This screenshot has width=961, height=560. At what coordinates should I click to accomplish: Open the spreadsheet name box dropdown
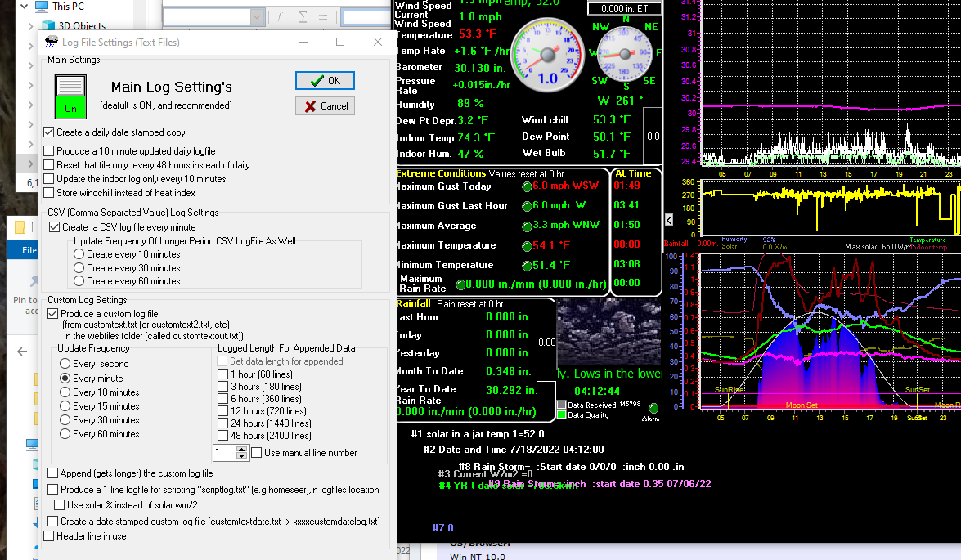click(258, 17)
